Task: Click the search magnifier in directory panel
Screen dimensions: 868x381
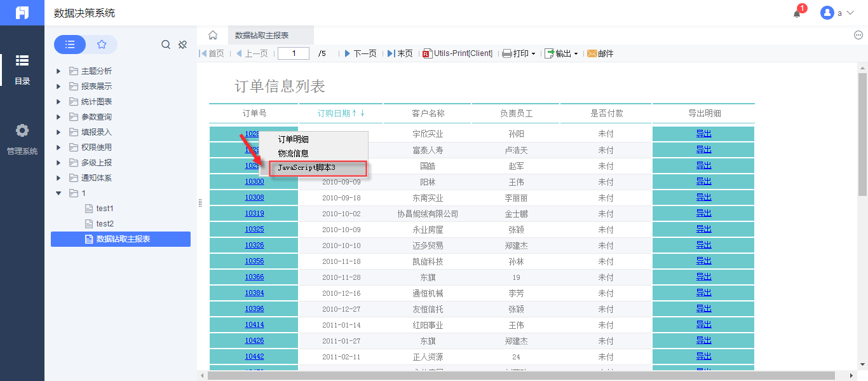Action: pyautogui.click(x=166, y=45)
